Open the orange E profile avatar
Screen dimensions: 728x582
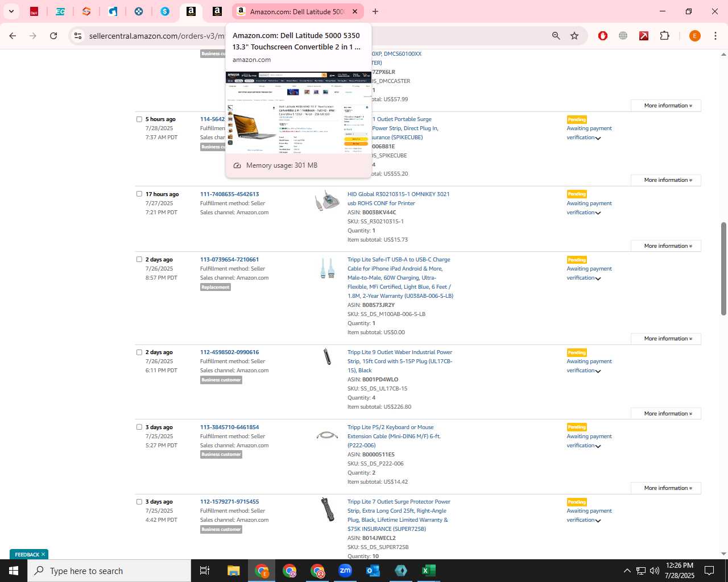(x=694, y=36)
